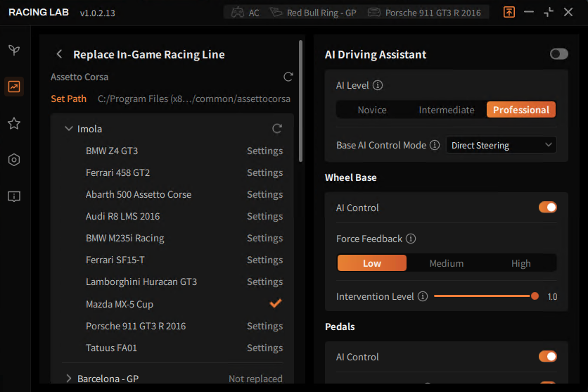Click the orange pin-to-top window icon

pos(509,13)
